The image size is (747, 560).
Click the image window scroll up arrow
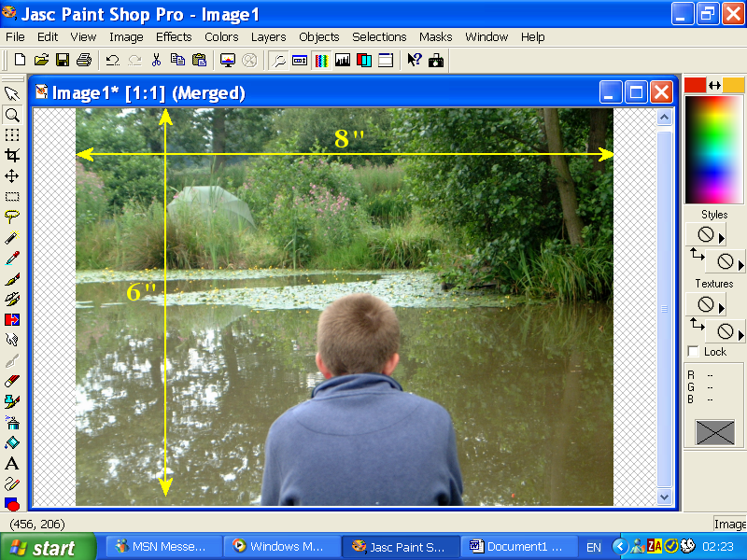pyautogui.click(x=665, y=118)
